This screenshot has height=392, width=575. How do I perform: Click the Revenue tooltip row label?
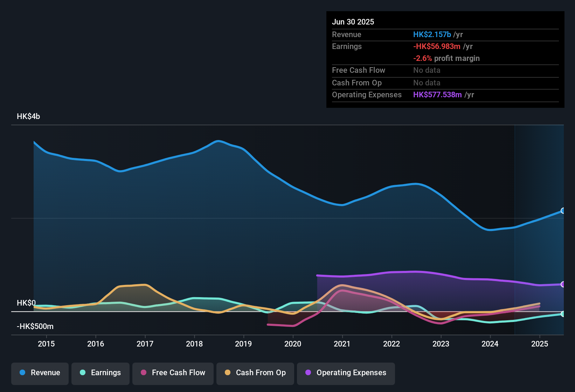(347, 34)
